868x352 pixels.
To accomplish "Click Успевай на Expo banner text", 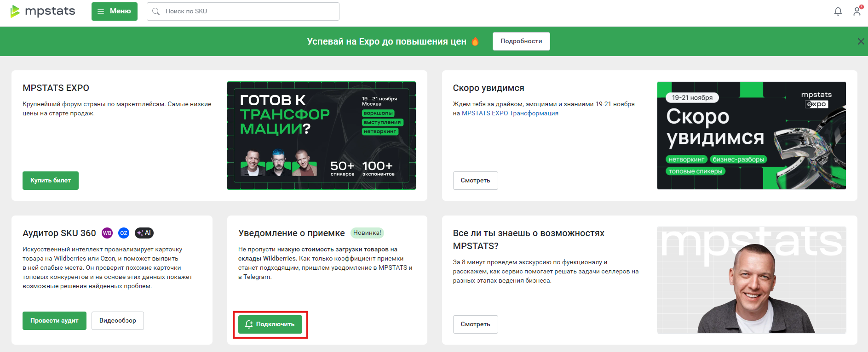I will (x=387, y=41).
